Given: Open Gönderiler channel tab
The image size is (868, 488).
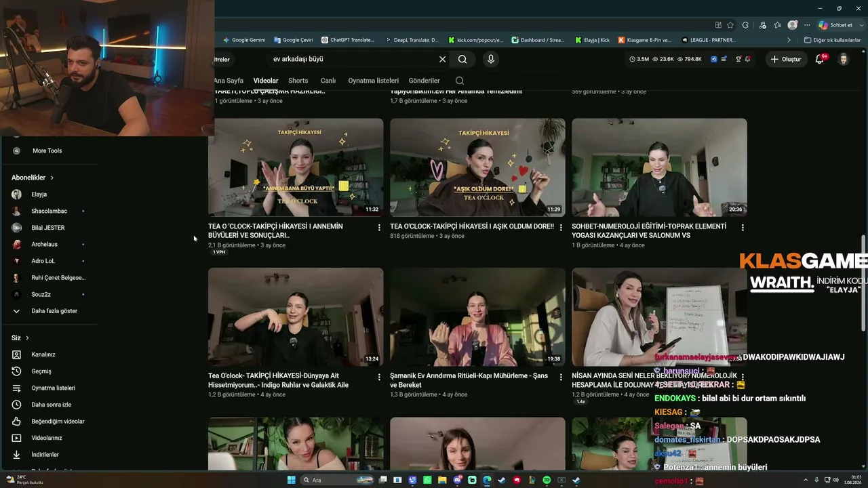Looking at the screenshot, I should tap(425, 81).
